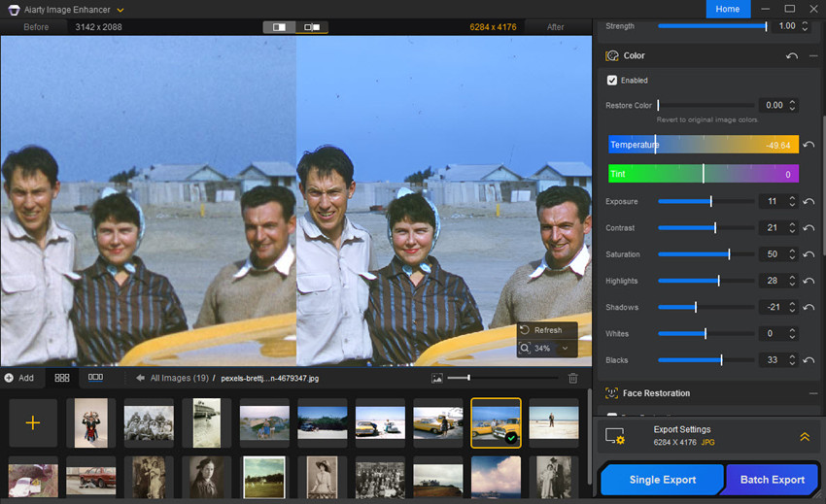This screenshot has width=826, height=504.
Task: Reset the Highlights value
Action: coord(809,281)
